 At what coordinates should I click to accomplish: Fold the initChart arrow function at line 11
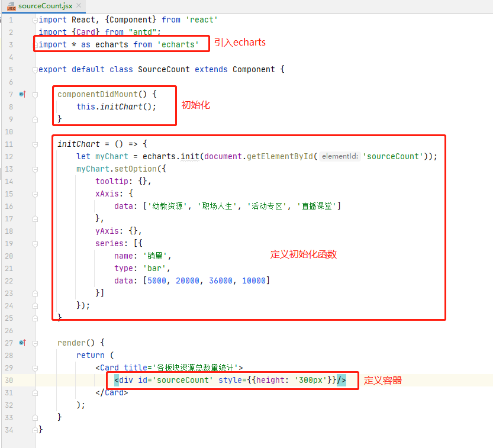coord(35,144)
